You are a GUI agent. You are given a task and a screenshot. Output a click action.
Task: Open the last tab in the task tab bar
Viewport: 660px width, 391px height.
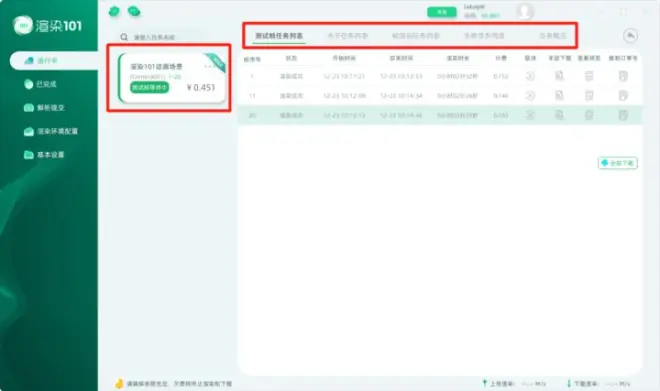[x=553, y=36]
